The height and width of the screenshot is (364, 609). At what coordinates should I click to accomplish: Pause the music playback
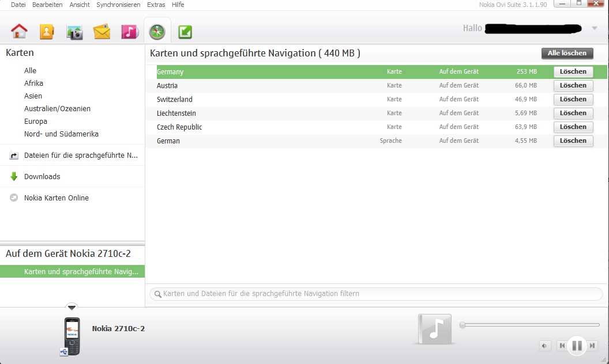(577, 346)
